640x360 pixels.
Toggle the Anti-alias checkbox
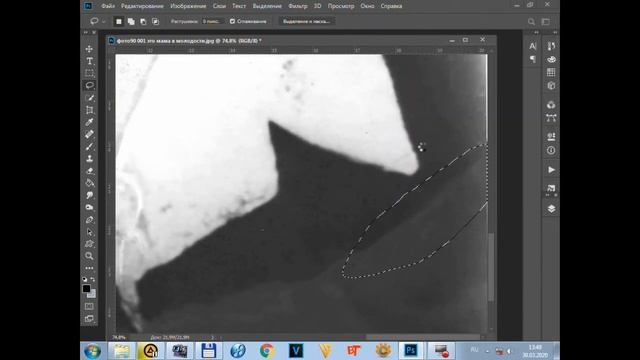232,21
